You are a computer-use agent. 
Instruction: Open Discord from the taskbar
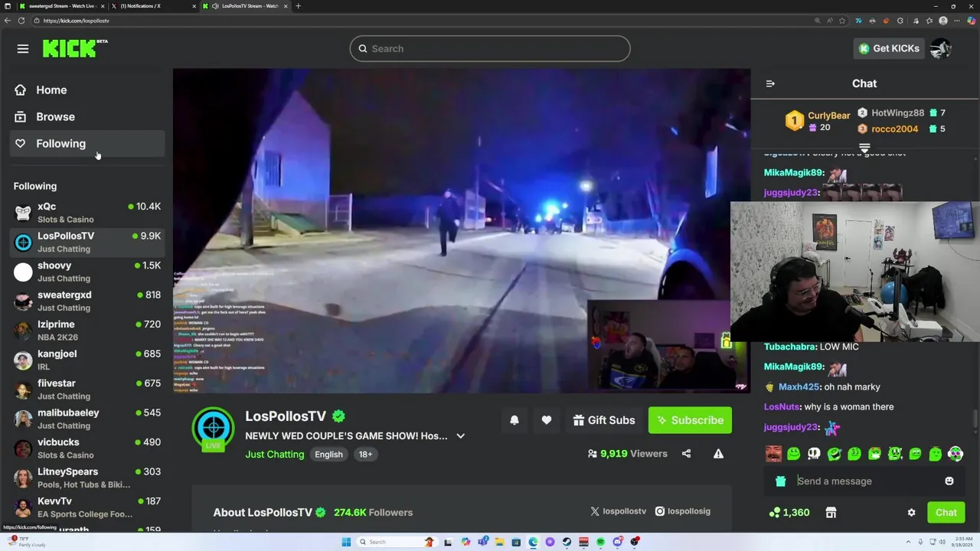click(618, 542)
